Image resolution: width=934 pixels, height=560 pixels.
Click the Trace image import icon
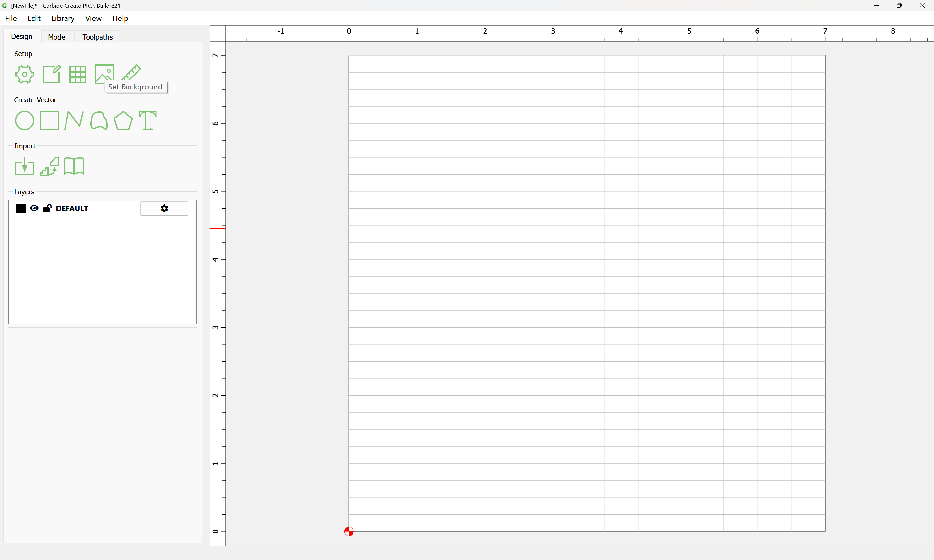(x=49, y=167)
